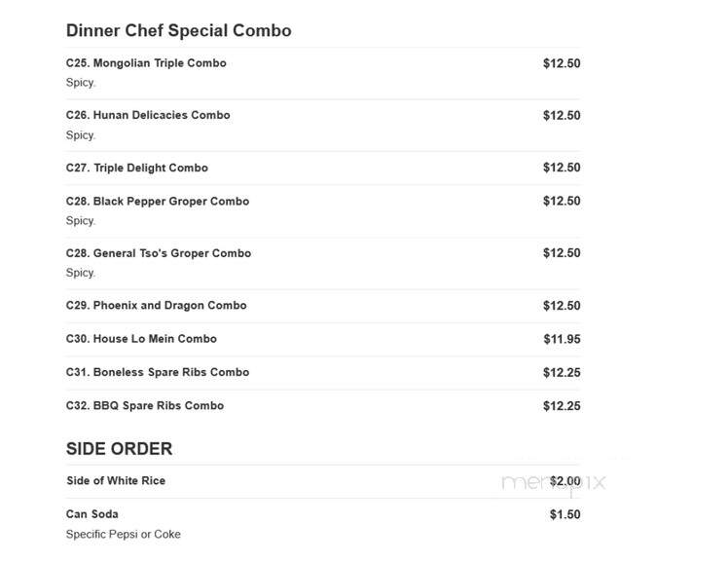Click the SIDE ORDER section heading

tap(120, 449)
